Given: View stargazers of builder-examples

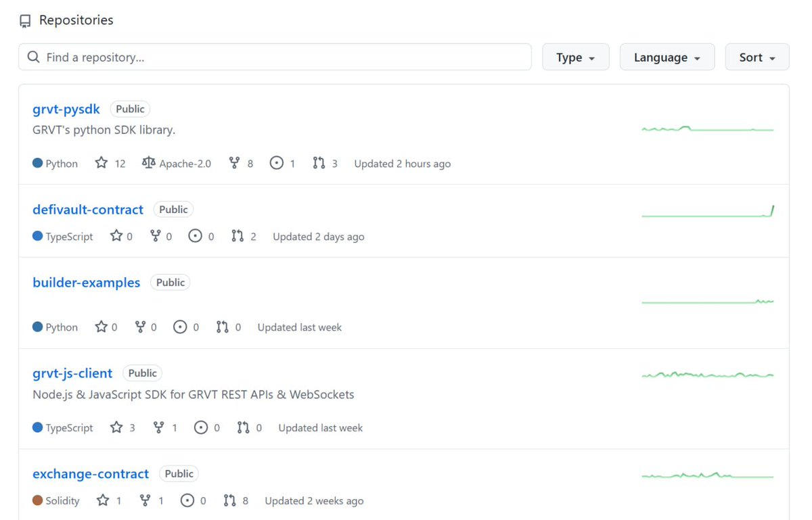Looking at the screenshot, I should [106, 327].
